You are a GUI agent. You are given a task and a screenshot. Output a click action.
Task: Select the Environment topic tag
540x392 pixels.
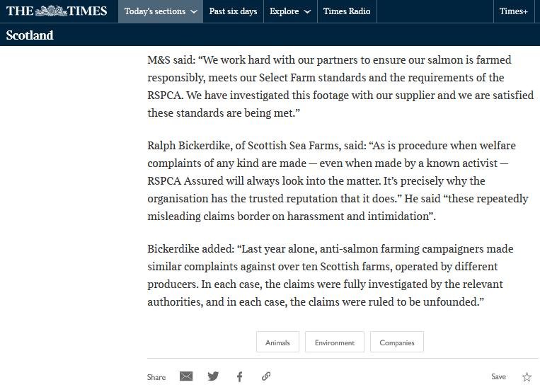[335, 342]
